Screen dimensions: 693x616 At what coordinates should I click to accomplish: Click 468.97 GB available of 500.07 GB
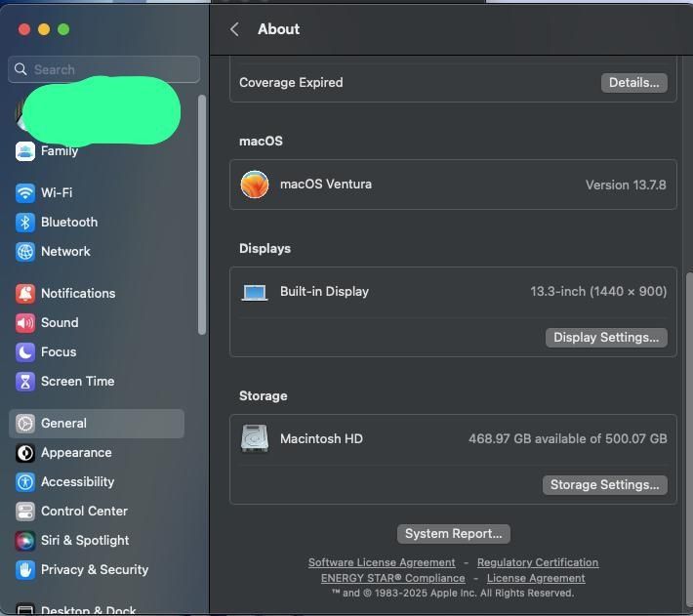[567, 438]
